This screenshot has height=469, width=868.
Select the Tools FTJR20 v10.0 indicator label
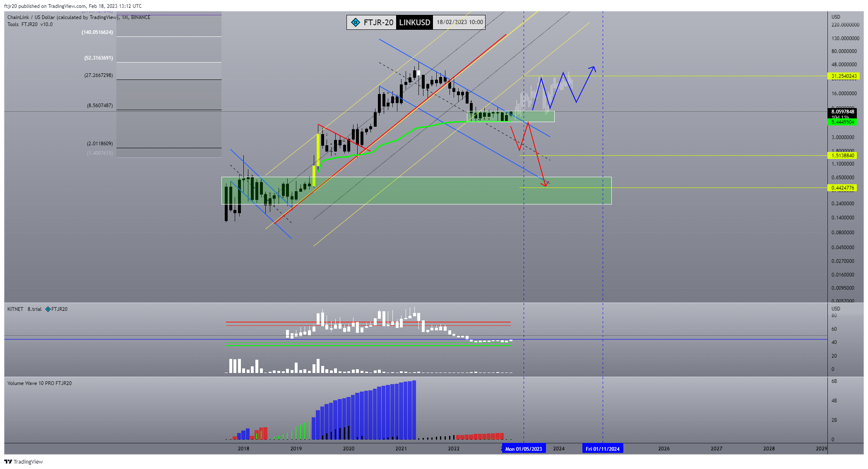[x=30, y=24]
